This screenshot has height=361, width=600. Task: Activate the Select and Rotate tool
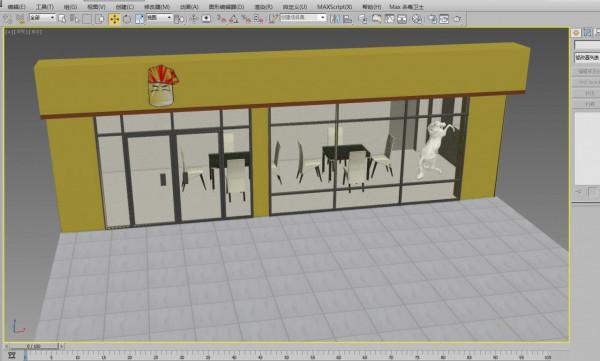pos(127,19)
